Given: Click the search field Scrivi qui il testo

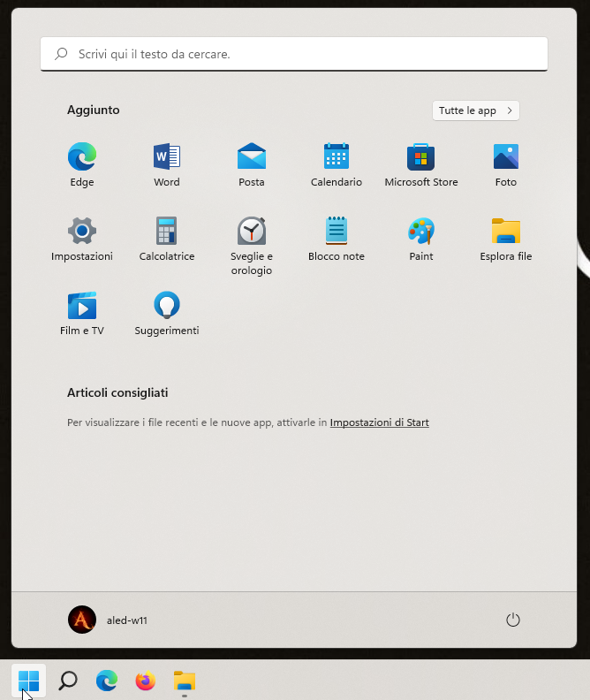Looking at the screenshot, I should click(x=294, y=54).
